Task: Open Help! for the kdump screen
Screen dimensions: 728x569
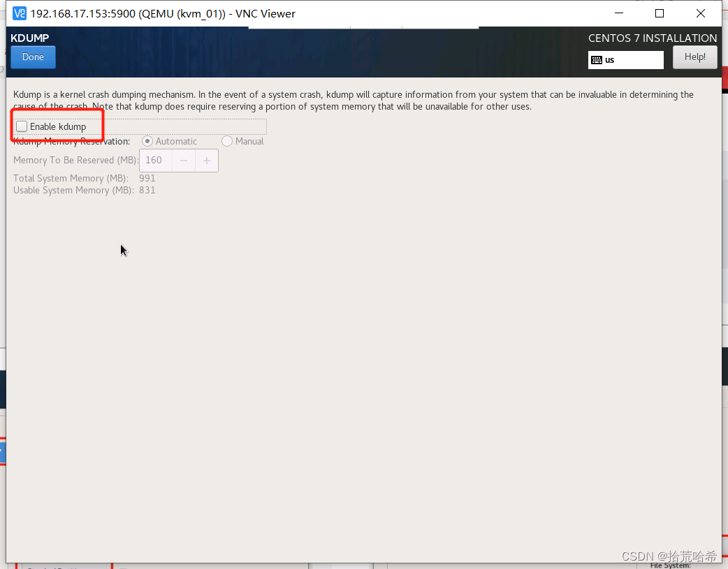Action: pos(694,57)
